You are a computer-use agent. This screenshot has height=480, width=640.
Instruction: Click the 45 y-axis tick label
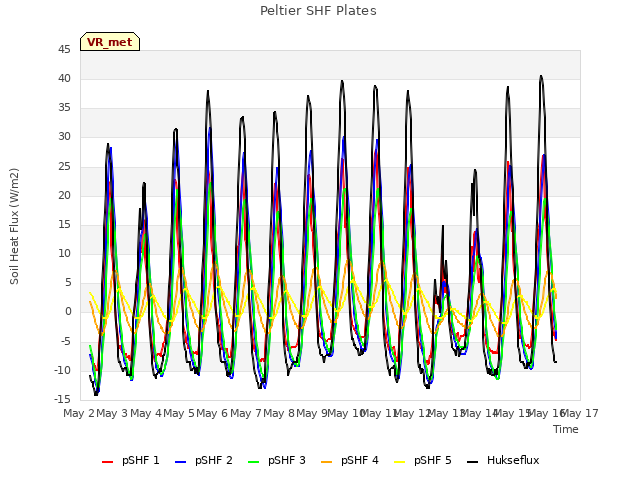64,50
